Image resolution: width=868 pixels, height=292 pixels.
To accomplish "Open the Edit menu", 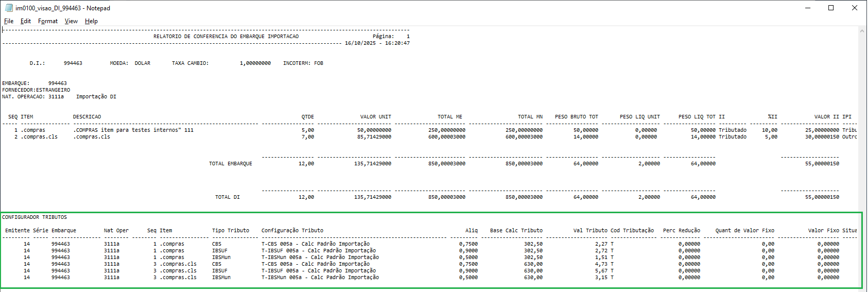I will coord(26,21).
